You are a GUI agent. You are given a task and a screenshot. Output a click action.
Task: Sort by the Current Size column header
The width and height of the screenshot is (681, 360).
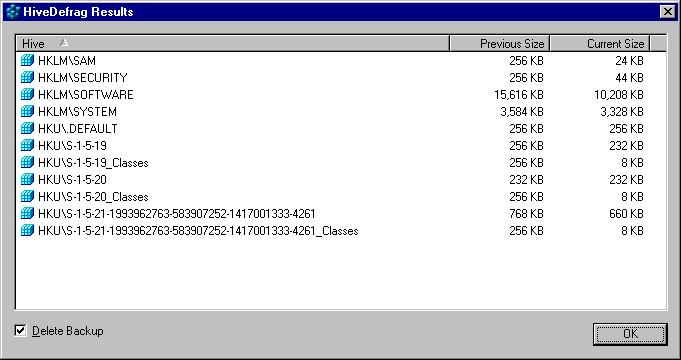click(x=600, y=43)
